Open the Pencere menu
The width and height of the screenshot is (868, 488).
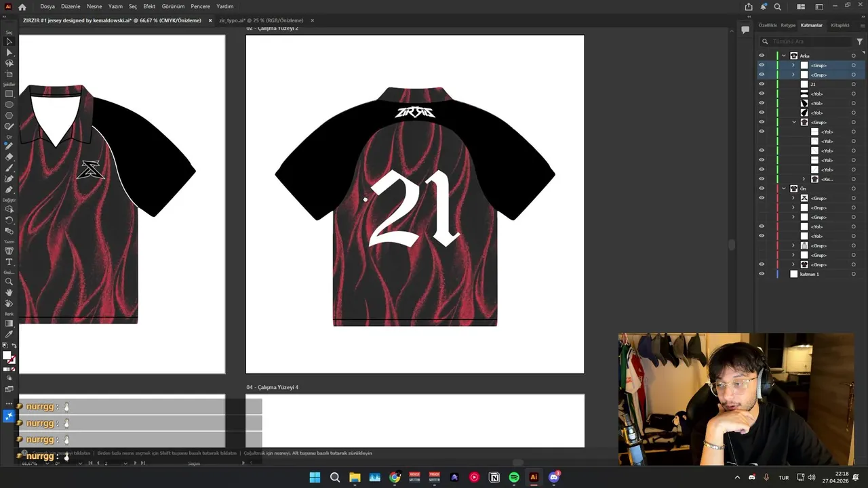[x=200, y=7]
